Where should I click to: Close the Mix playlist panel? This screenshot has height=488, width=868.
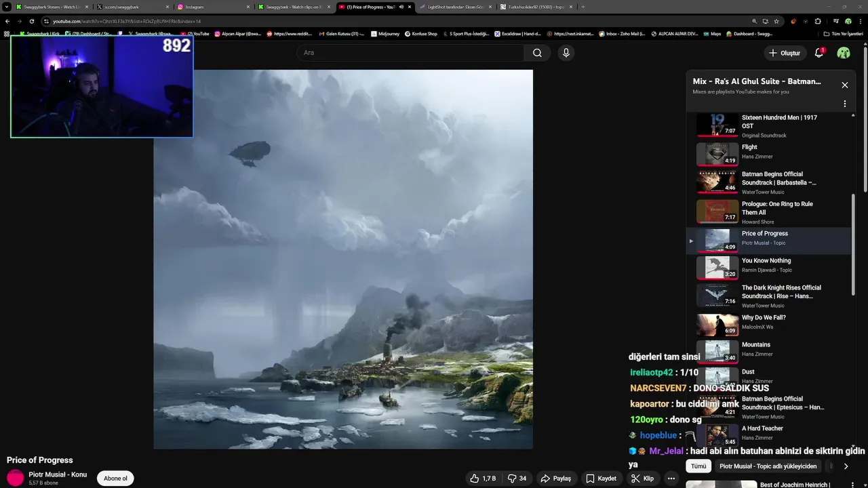tap(845, 85)
